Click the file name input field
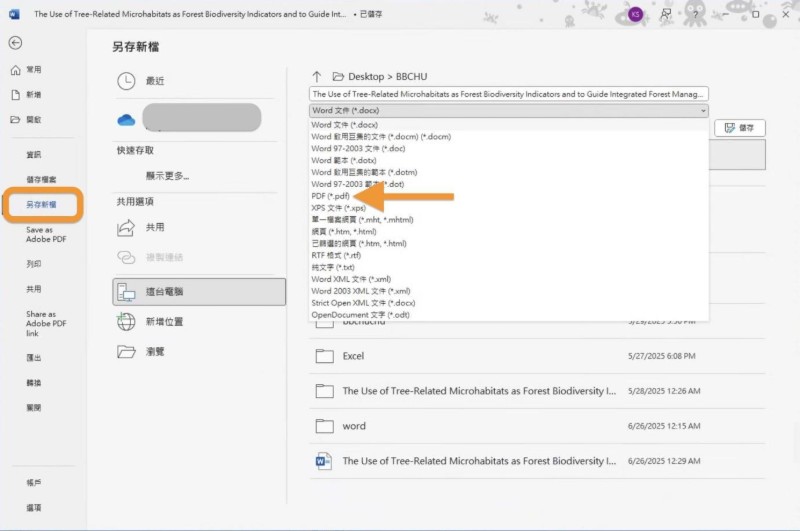The width and height of the screenshot is (800, 531). 509,94
